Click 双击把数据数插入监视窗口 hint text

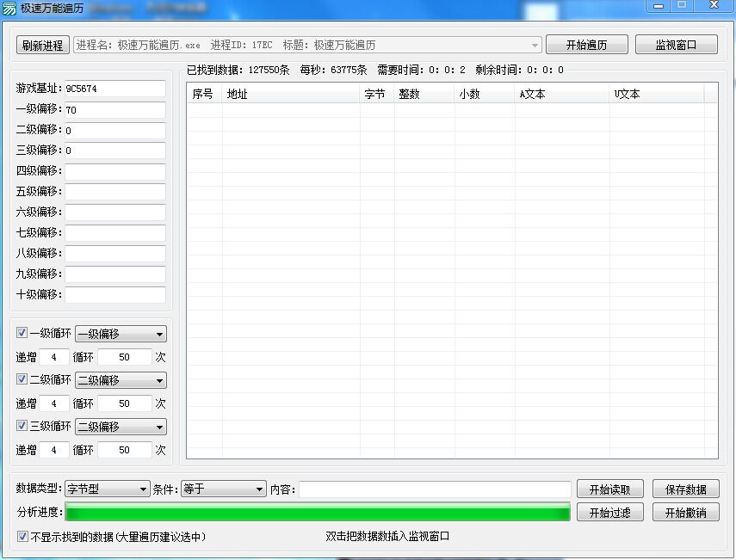[x=387, y=536]
